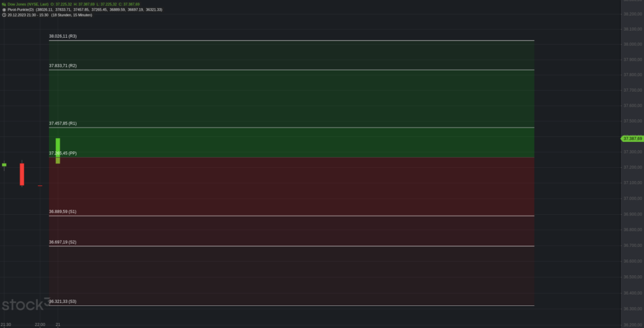Click the current price tag 37.387,69
The image size is (644, 328).
pos(631,138)
